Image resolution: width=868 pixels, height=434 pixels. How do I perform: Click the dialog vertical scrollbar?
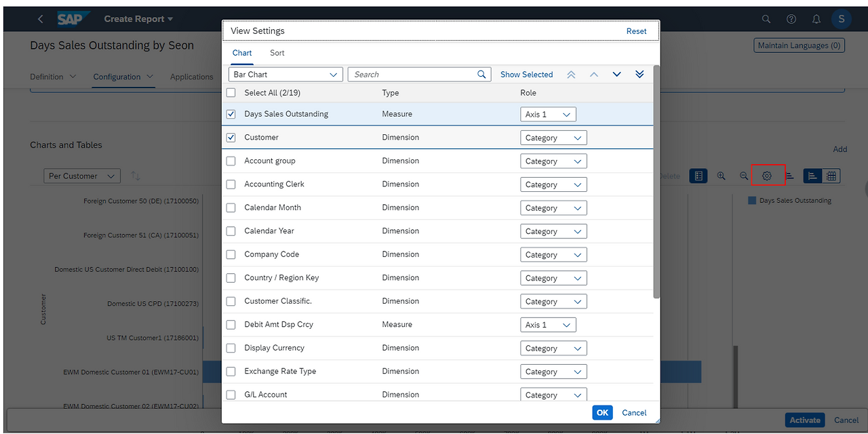[656, 182]
